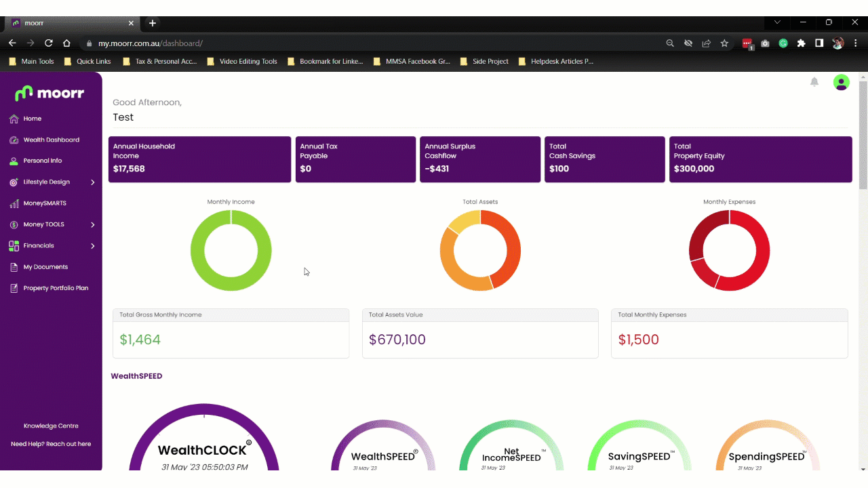Open notifications bell icon
The width and height of the screenshot is (868, 488).
tap(814, 82)
